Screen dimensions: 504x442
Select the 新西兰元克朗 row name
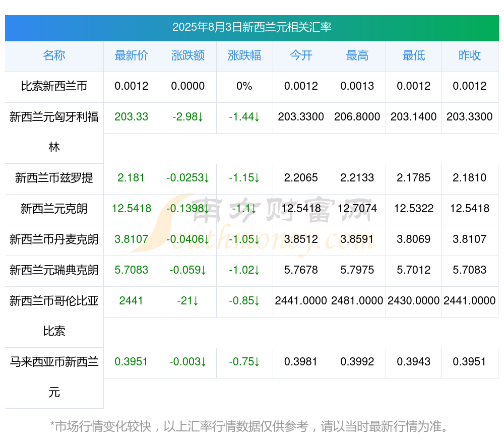point(54,209)
